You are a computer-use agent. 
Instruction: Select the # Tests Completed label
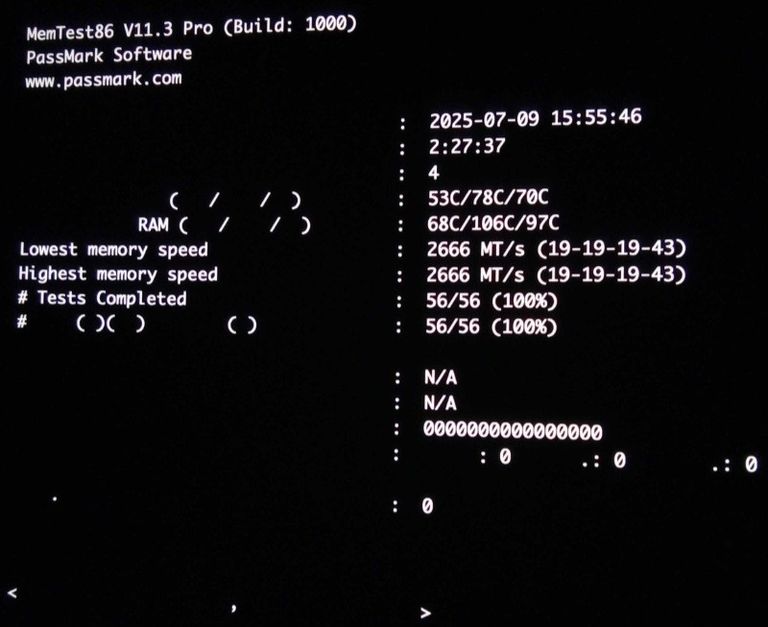[102, 298]
